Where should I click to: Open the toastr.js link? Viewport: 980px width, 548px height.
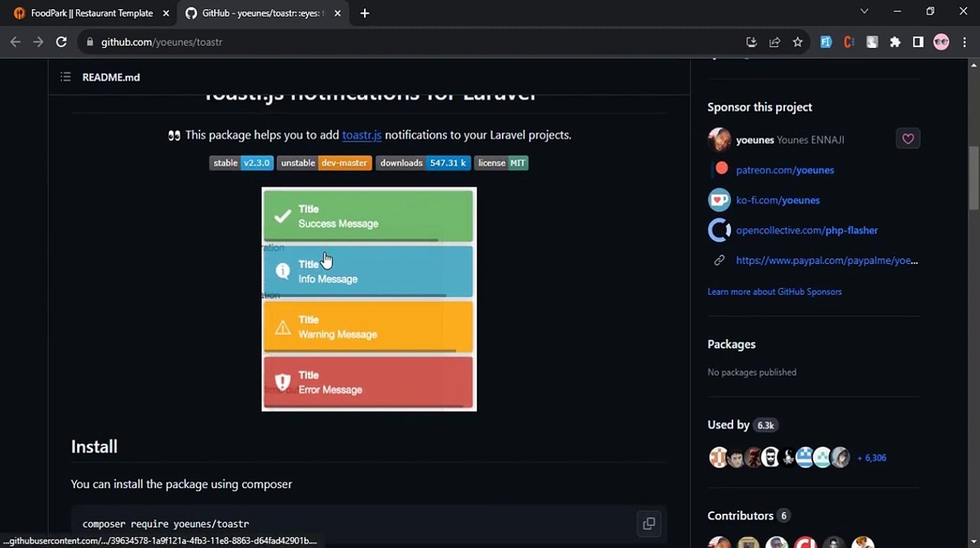click(362, 135)
